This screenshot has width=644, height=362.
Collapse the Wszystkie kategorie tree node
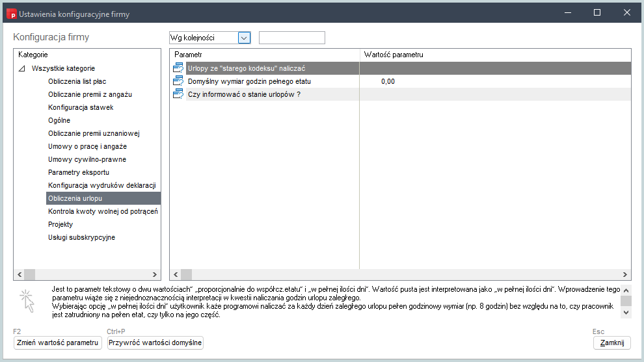(x=22, y=68)
